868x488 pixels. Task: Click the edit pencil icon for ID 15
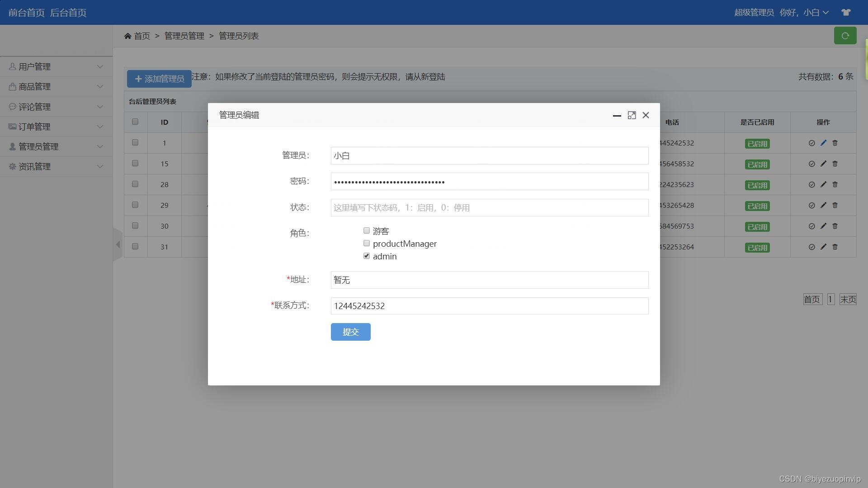[x=823, y=164]
